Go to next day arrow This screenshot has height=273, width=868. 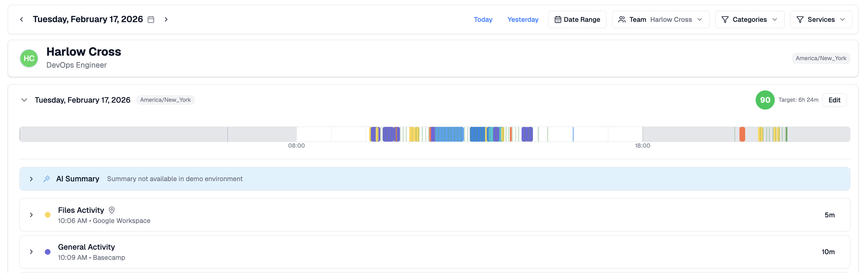tap(166, 19)
